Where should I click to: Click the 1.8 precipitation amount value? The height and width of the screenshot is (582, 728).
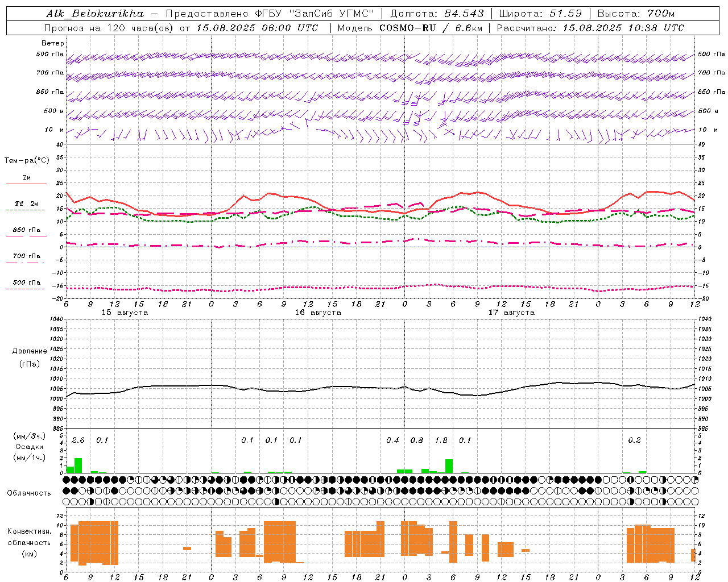[441, 440]
